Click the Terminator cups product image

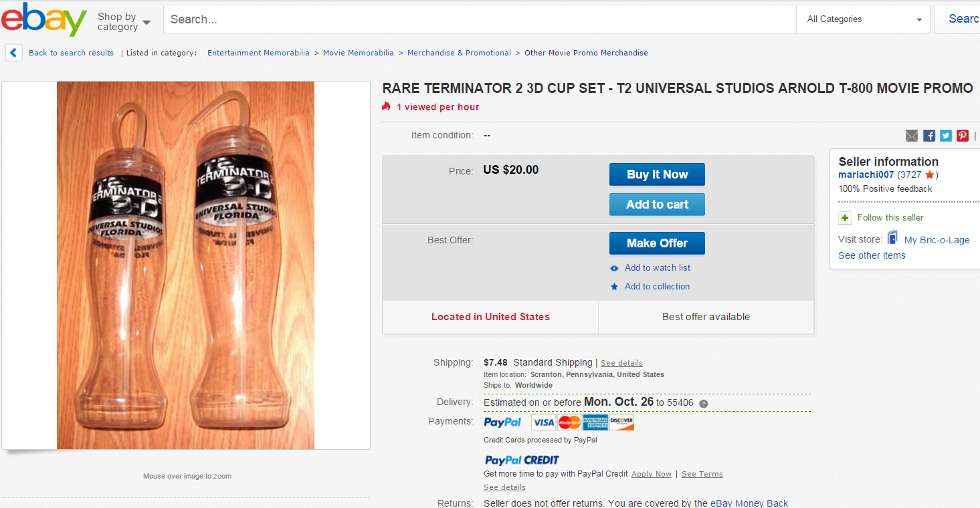point(185,265)
